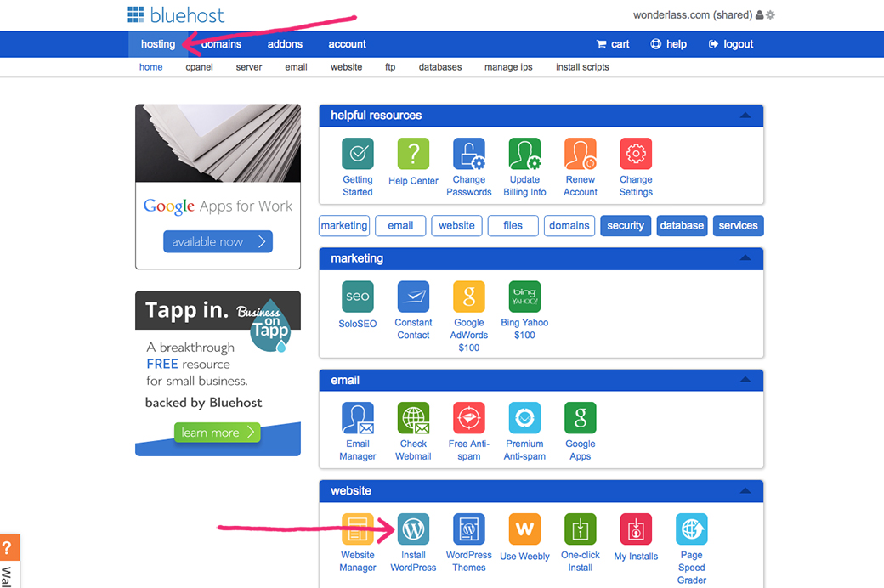The width and height of the screenshot is (884, 588).
Task: Open the orange question mark help widget
Action: (x=8, y=547)
